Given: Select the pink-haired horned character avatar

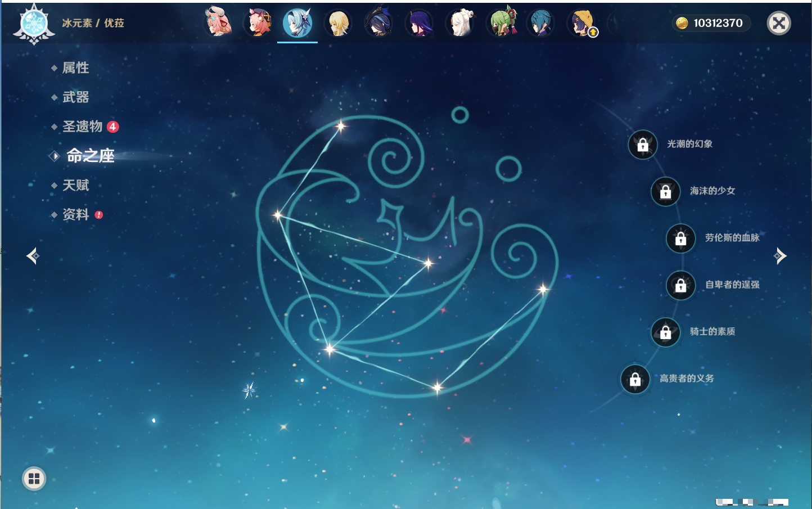Looking at the screenshot, I should click(218, 23).
